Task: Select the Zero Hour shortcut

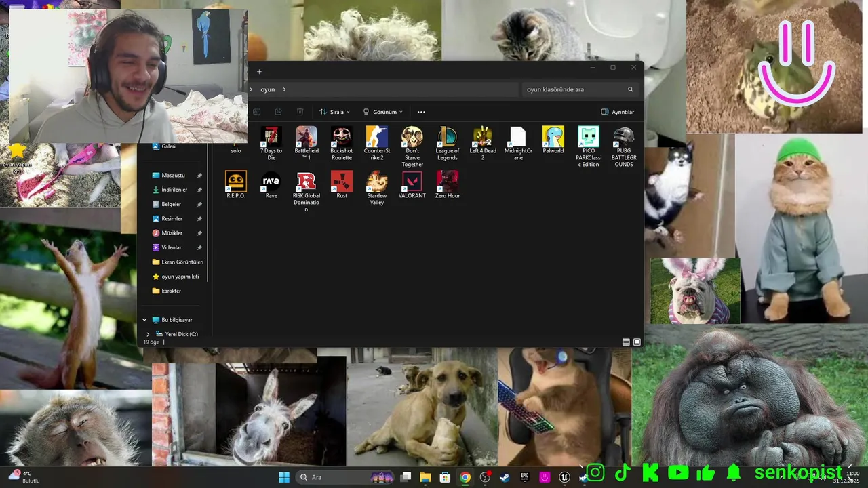Action: (448, 184)
